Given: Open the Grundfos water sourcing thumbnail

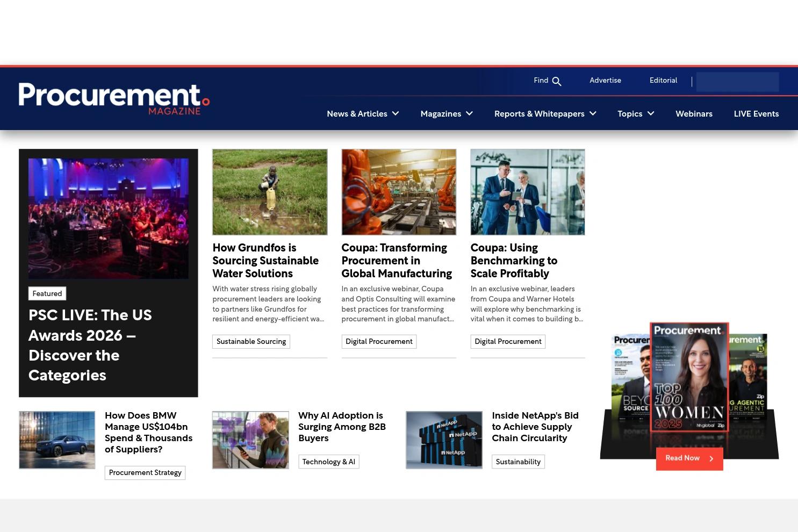Looking at the screenshot, I should tap(270, 192).
